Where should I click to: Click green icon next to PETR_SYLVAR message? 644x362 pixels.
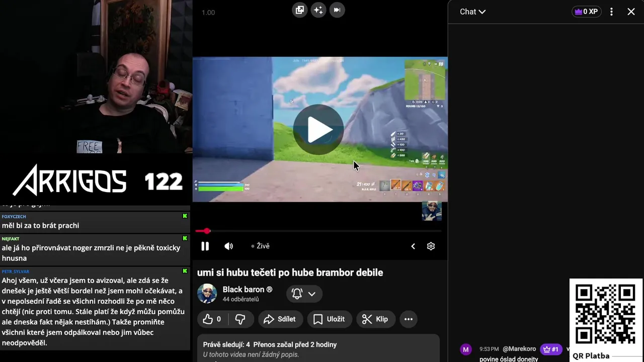[x=185, y=271]
